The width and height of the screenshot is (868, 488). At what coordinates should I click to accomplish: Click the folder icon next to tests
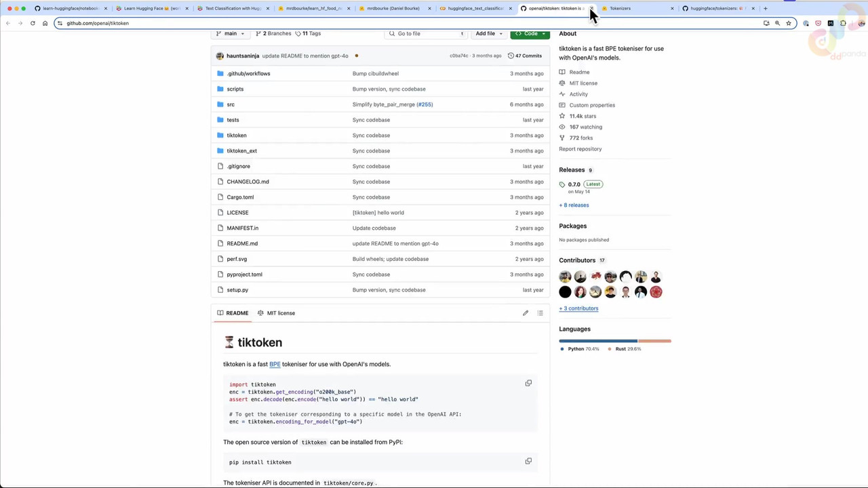[220, 120]
